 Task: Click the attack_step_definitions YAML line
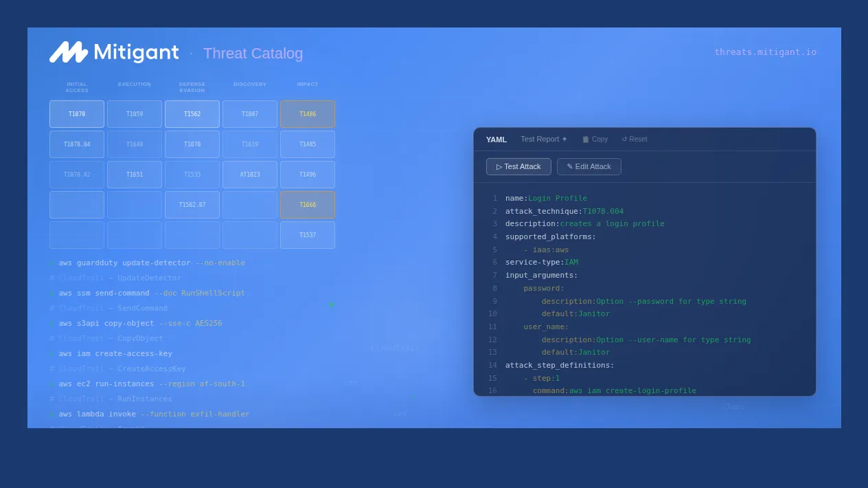560,365
